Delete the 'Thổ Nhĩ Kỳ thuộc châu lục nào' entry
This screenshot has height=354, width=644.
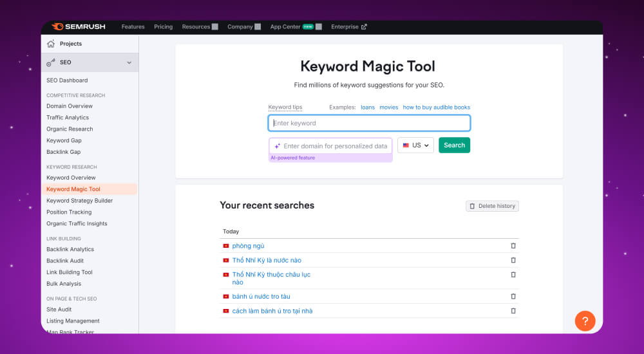point(513,274)
